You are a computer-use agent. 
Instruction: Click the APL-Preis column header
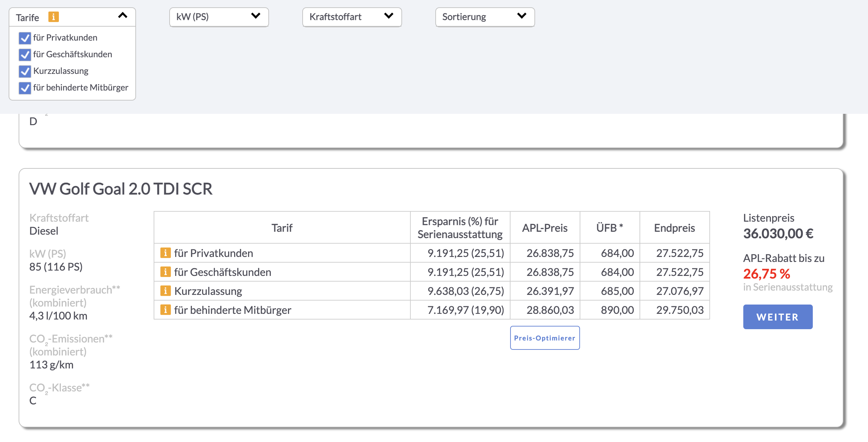pyautogui.click(x=544, y=228)
